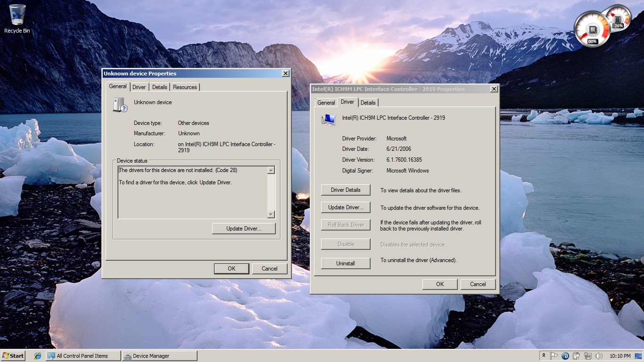This screenshot has height=362, width=644.
Task: Close the Unknown device Properties window
Action: point(286,74)
